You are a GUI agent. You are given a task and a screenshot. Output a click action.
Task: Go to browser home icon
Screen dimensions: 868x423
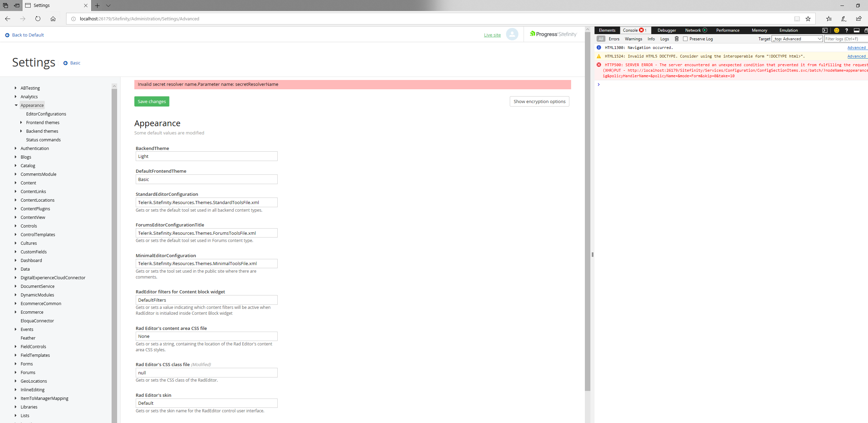(53, 19)
